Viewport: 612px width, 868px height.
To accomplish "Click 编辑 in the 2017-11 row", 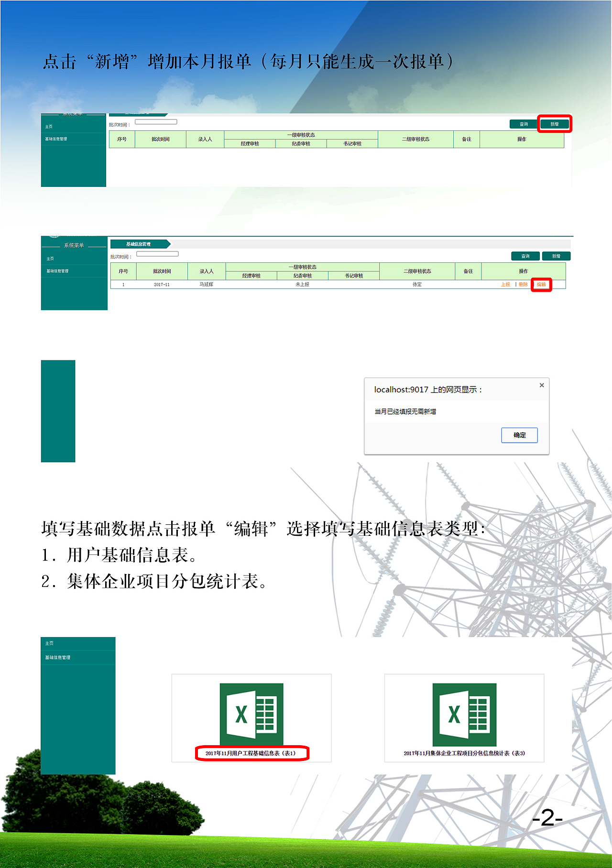I will coord(541,284).
